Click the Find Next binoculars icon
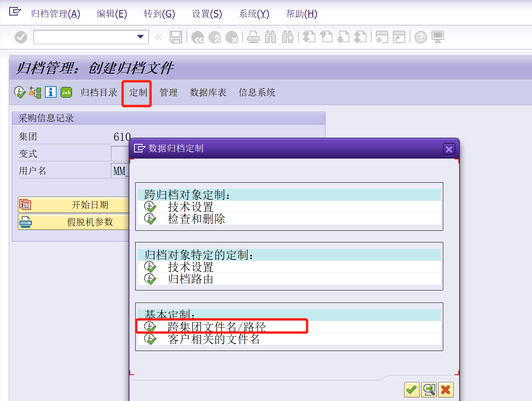Viewport: 532px width, 401px height. coord(288,37)
